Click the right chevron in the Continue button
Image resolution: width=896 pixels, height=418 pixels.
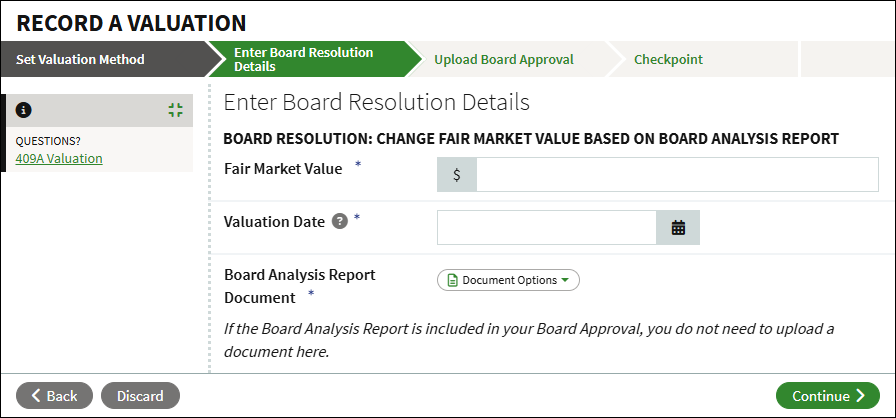click(861, 396)
